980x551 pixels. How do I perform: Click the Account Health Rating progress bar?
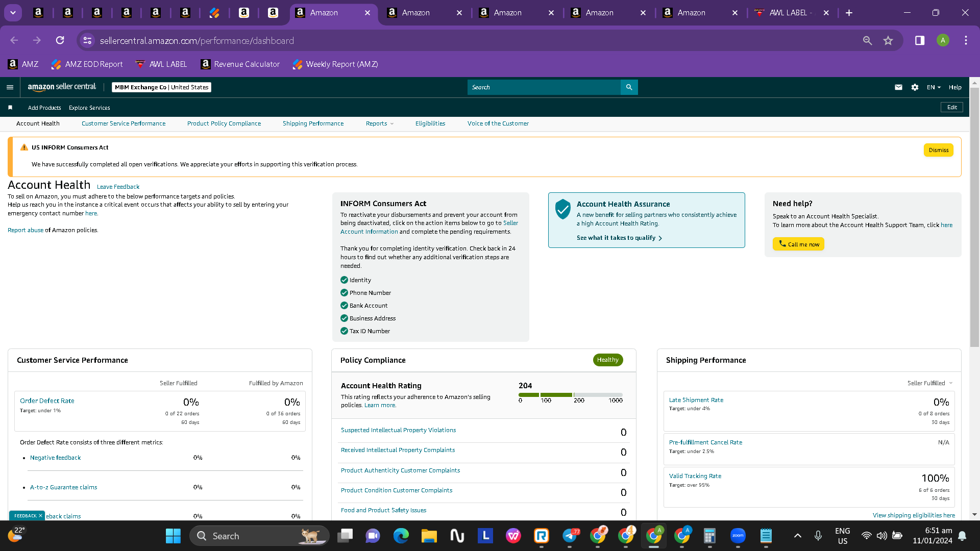coord(571,395)
